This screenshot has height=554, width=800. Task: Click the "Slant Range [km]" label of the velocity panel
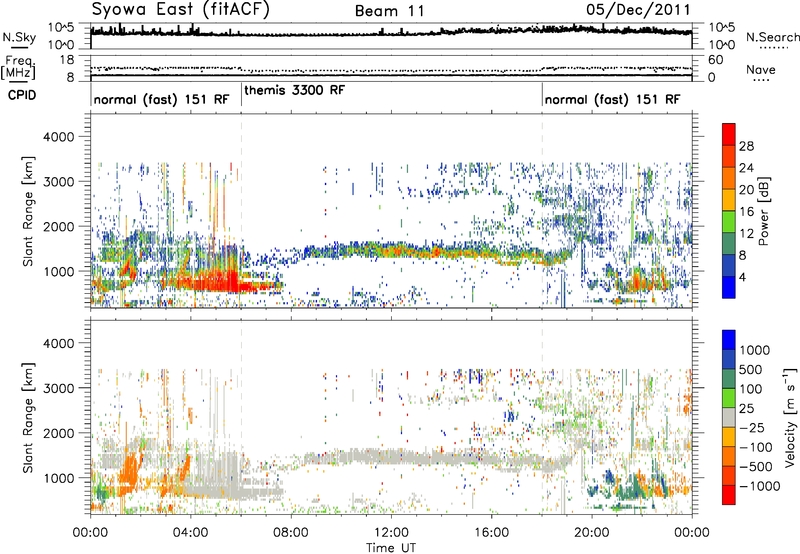point(28,418)
